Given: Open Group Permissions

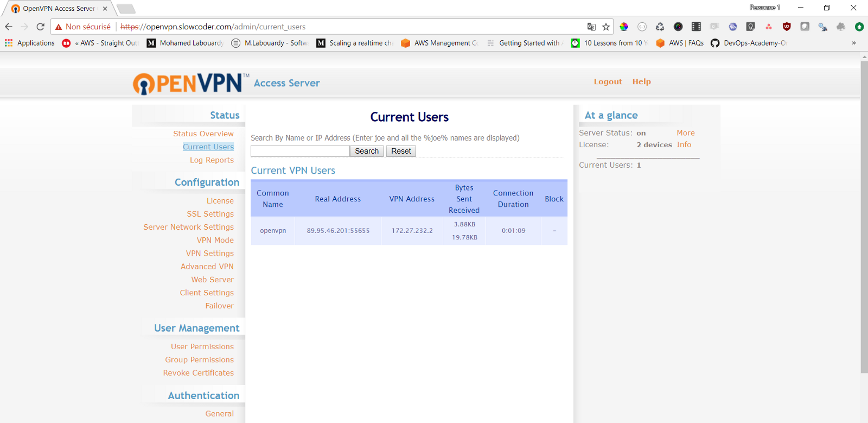Looking at the screenshot, I should (200, 359).
